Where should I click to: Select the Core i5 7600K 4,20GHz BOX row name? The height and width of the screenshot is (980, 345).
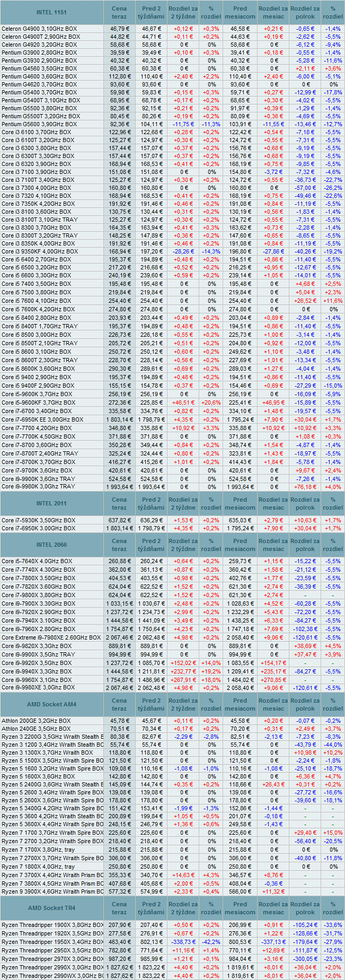38,309
